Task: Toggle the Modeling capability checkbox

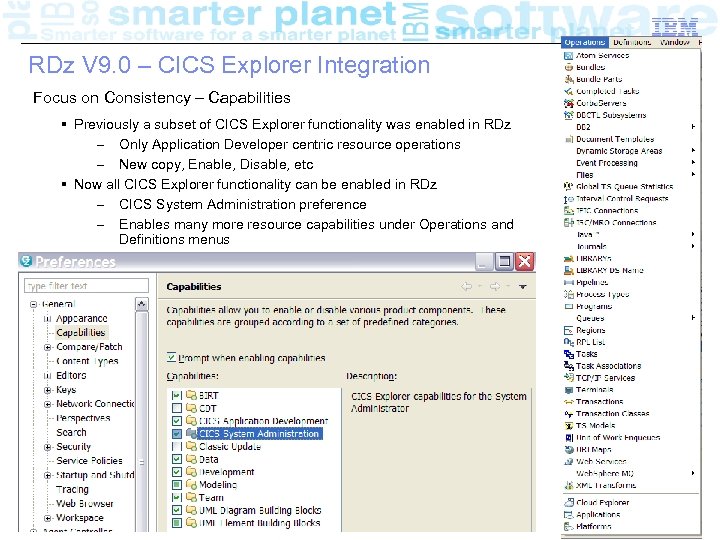Action: 177,484
